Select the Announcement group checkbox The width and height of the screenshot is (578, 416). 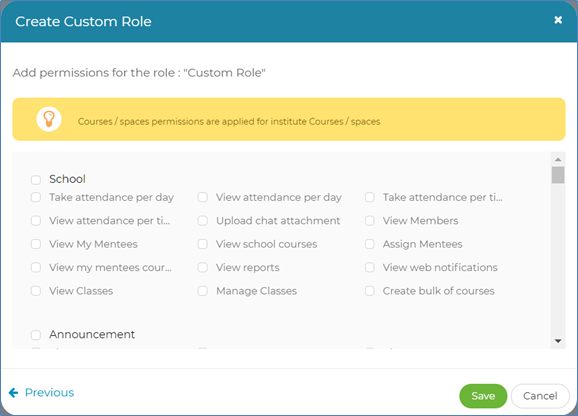point(36,335)
